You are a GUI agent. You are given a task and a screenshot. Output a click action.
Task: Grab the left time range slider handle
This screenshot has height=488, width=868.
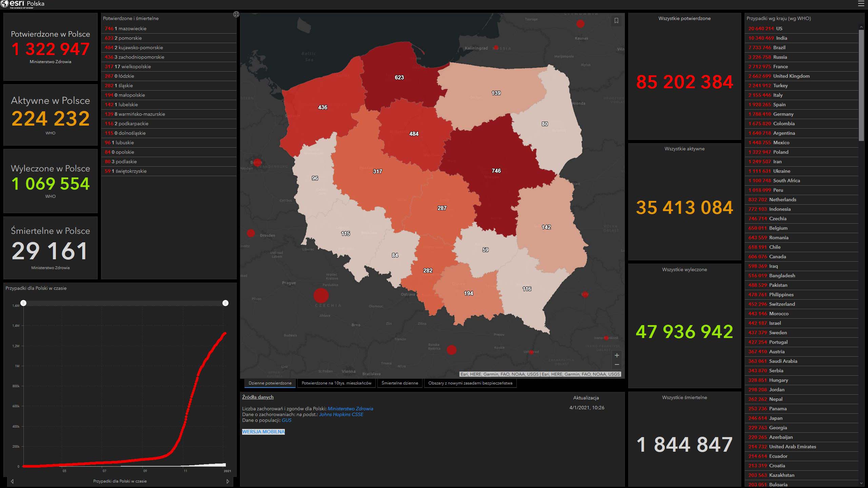point(23,303)
